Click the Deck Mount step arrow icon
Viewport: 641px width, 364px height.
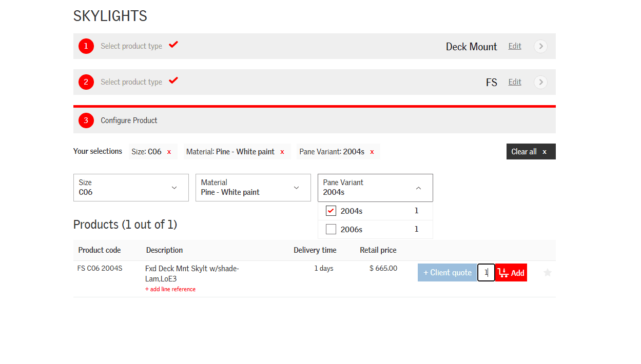pos(540,46)
